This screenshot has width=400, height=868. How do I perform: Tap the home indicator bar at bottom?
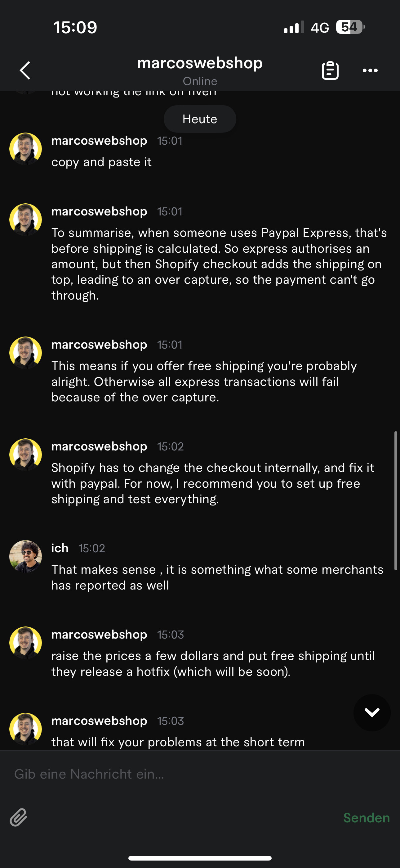coord(200,858)
